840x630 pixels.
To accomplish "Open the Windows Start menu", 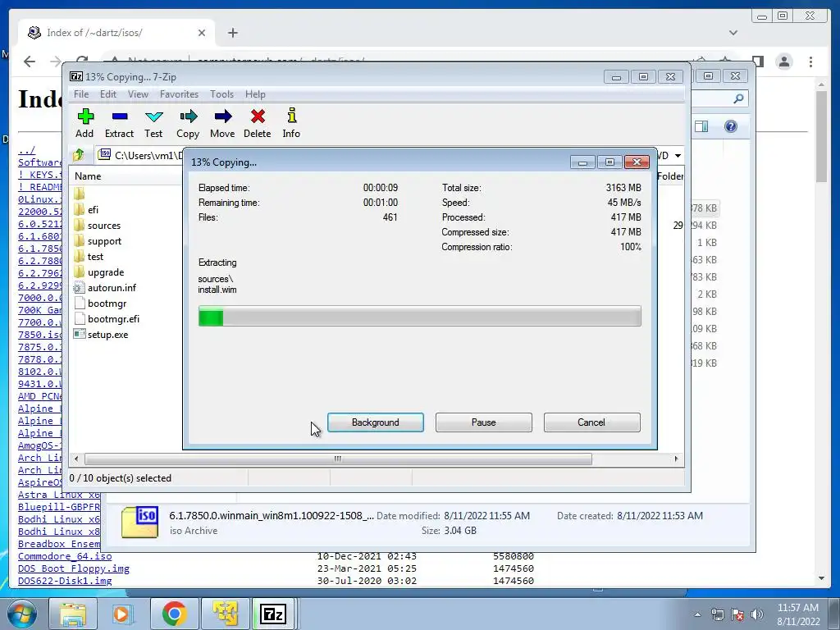I will [x=22, y=614].
